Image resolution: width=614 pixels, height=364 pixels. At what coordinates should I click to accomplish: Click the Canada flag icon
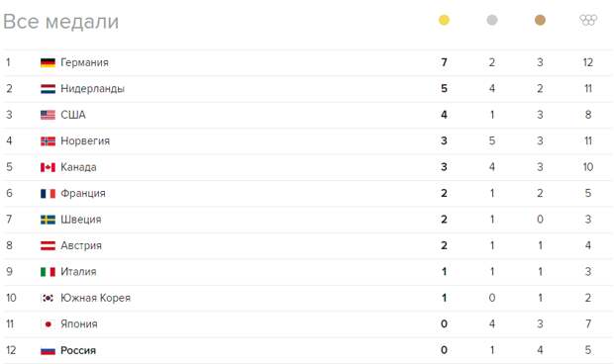coord(48,167)
